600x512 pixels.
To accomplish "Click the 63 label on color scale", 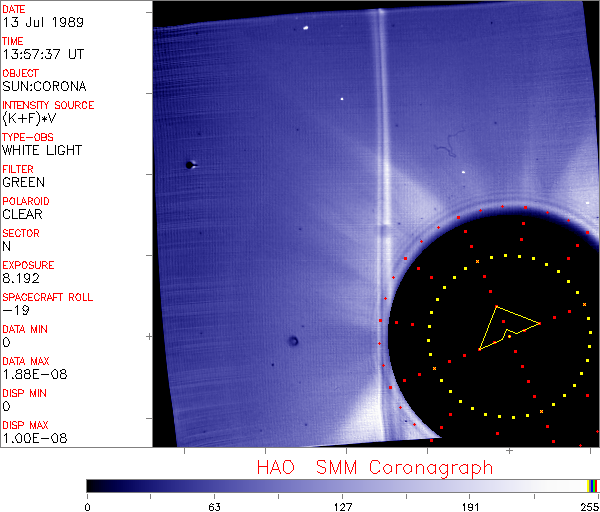I will tap(215, 507).
